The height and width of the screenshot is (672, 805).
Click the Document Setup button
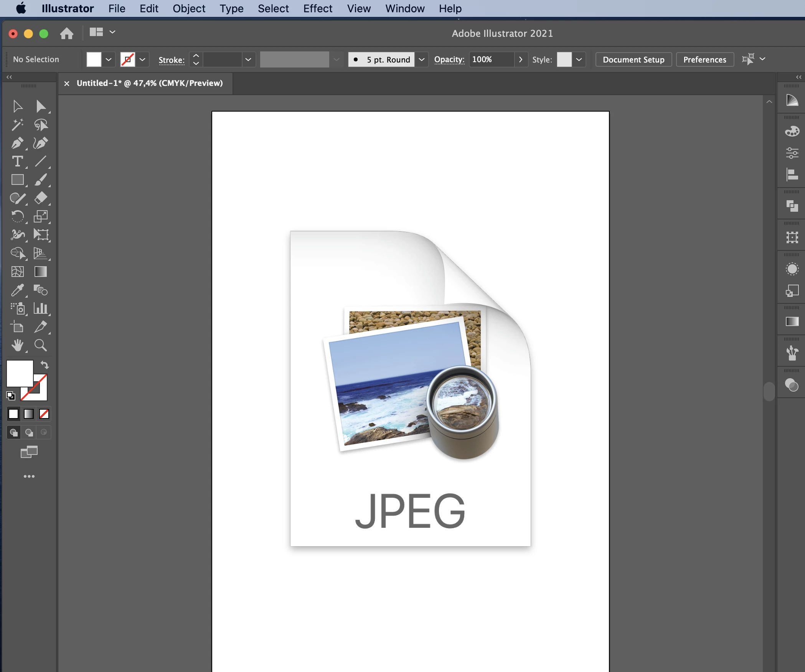coord(633,59)
